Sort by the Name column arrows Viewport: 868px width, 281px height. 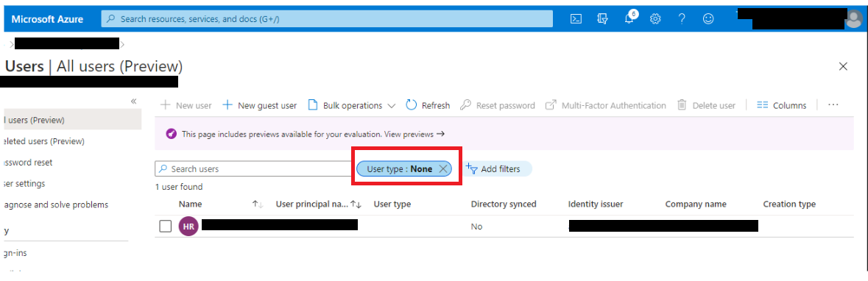pos(258,204)
